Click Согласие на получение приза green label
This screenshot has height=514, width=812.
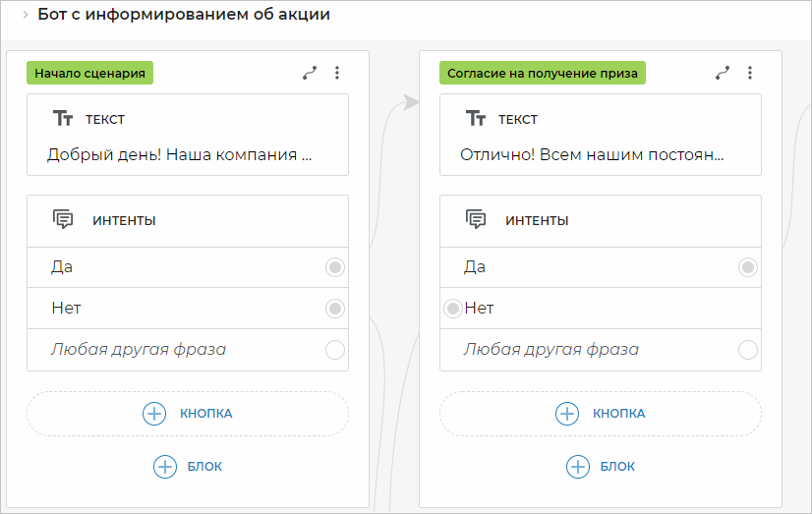coord(543,73)
